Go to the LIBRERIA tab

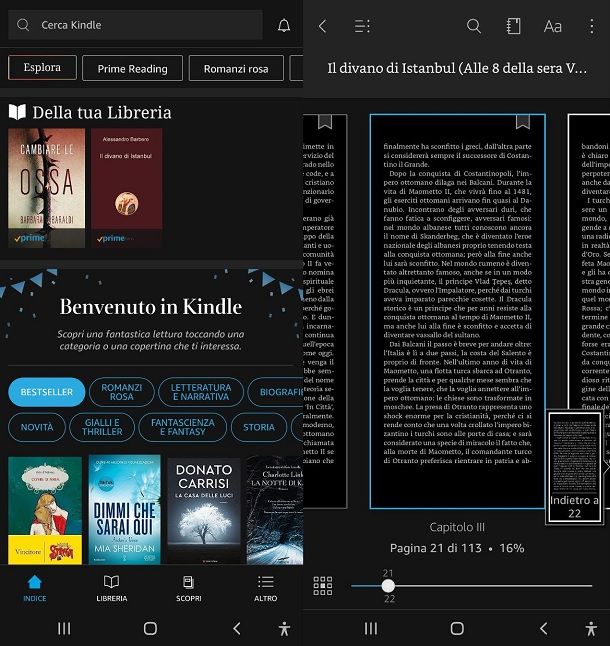[x=112, y=588]
